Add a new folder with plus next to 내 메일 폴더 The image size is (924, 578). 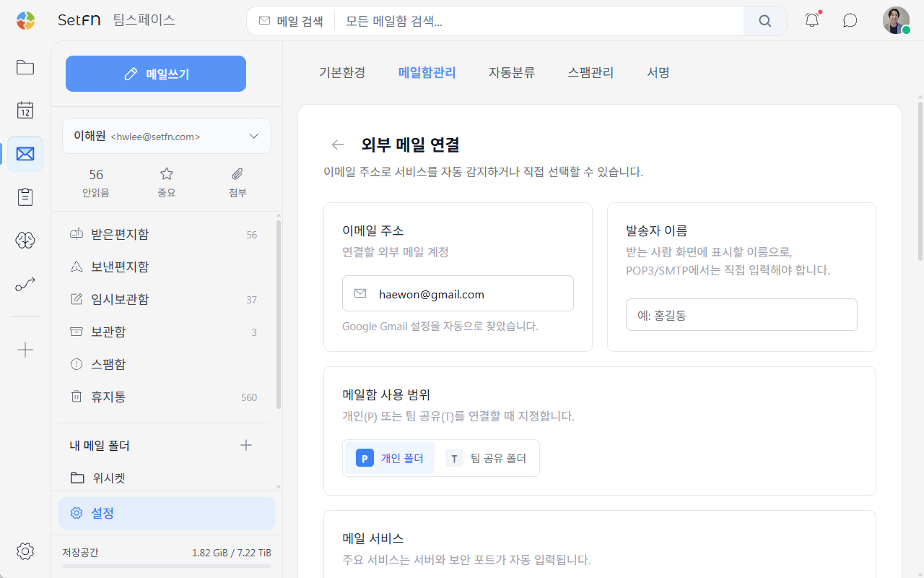pos(246,445)
